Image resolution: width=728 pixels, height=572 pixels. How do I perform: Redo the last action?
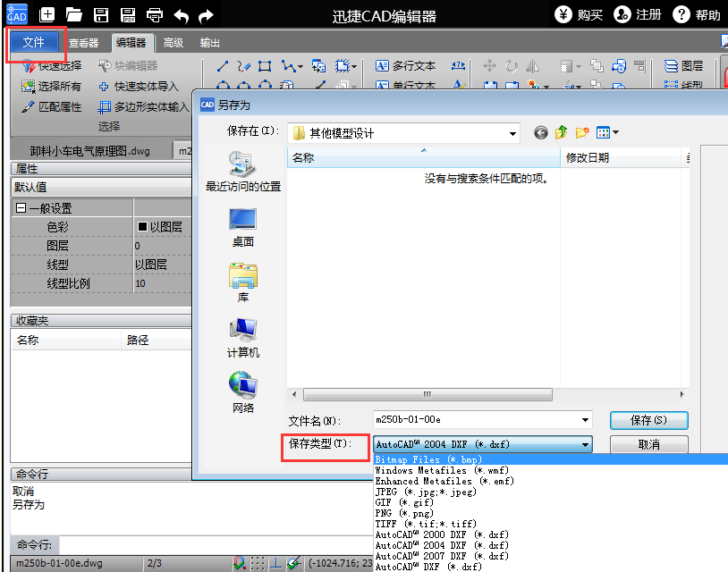coord(206,16)
